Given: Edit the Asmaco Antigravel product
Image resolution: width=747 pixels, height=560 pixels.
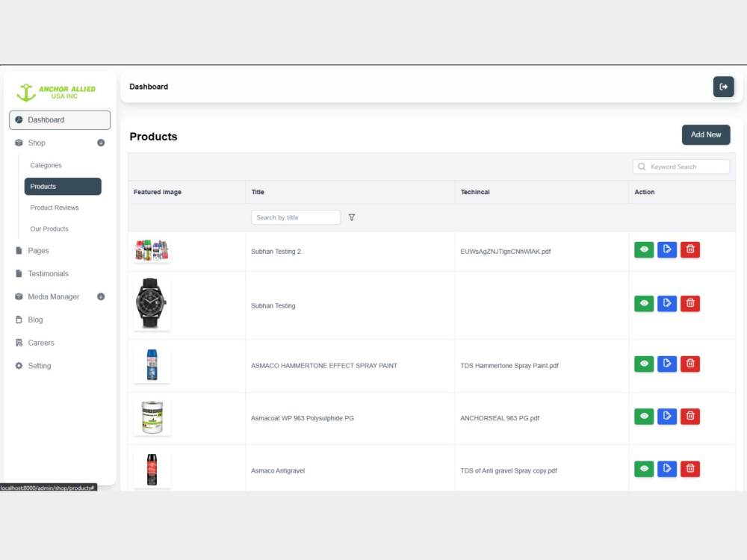Looking at the screenshot, I should pyautogui.click(x=667, y=469).
